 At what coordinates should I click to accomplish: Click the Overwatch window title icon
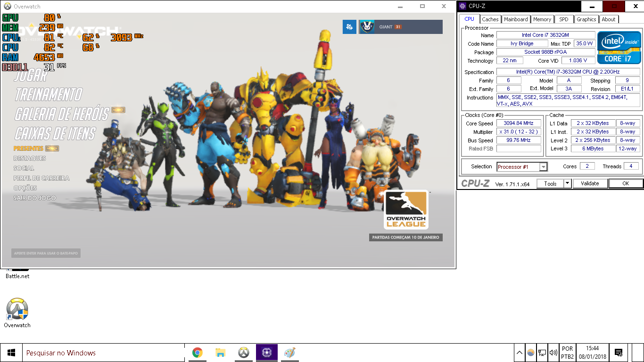click(7, 7)
